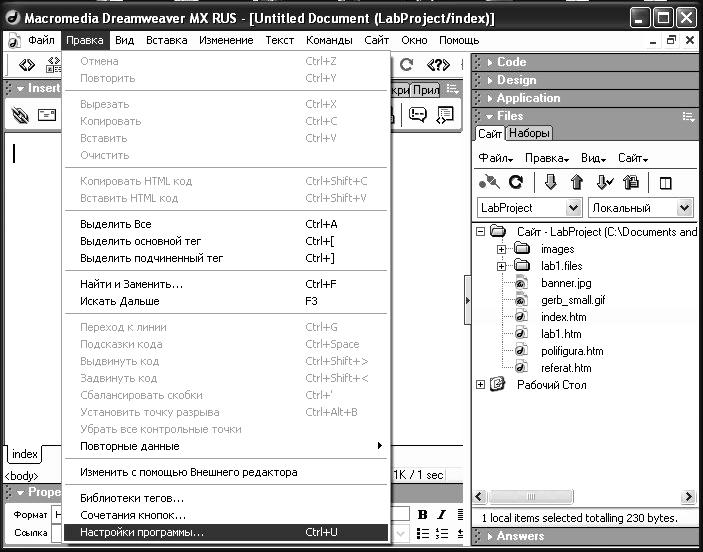Click the panel collapse handle on divider
This screenshot has height=552, width=703.
[467, 300]
